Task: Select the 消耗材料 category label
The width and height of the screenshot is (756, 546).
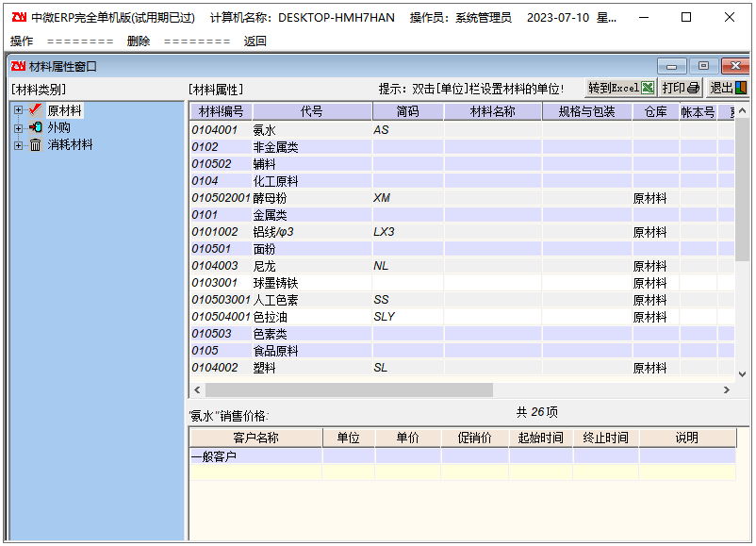Action: coord(70,144)
